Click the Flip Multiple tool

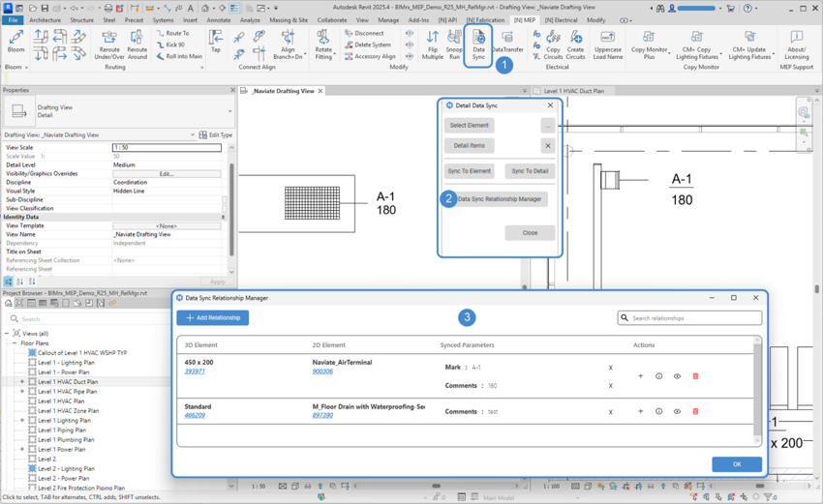coord(433,45)
